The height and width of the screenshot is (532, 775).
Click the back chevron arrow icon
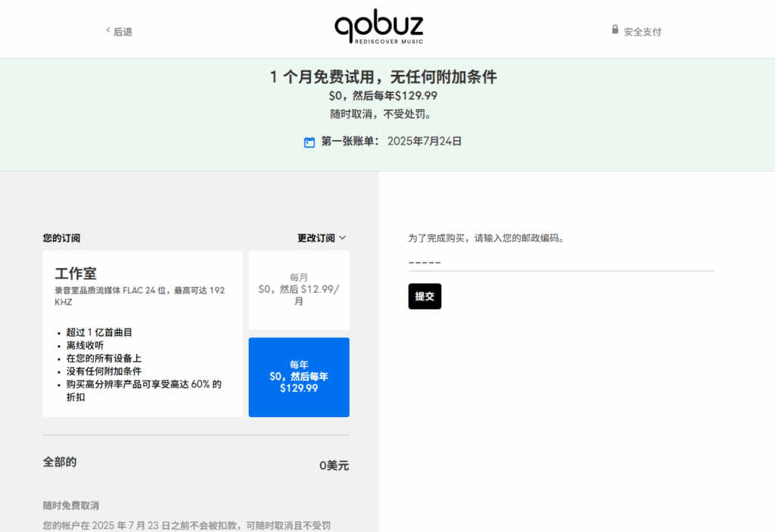(x=108, y=31)
